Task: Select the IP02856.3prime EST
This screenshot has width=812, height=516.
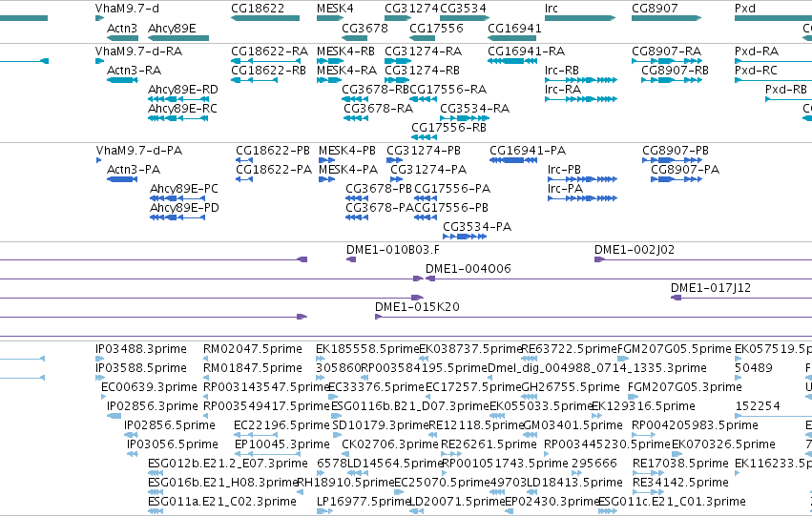Action: (114, 417)
